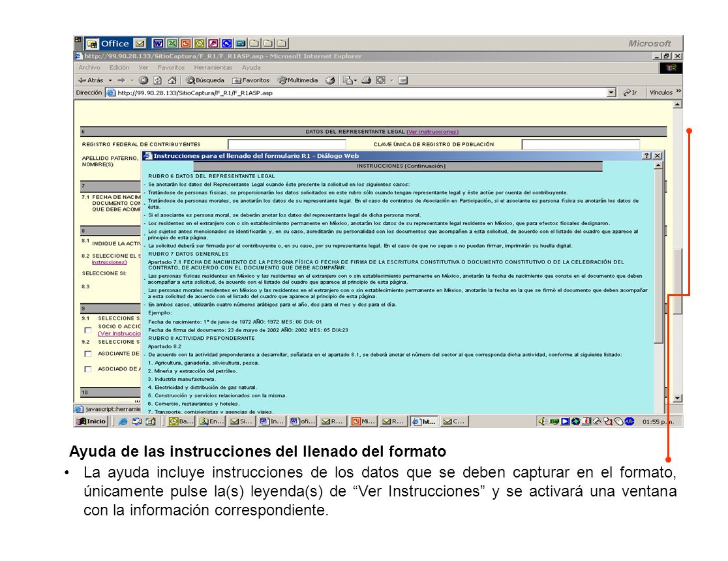Open the Mail icon dropdown arrow
This screenshot has height=561, width=728.
[355, 80]
